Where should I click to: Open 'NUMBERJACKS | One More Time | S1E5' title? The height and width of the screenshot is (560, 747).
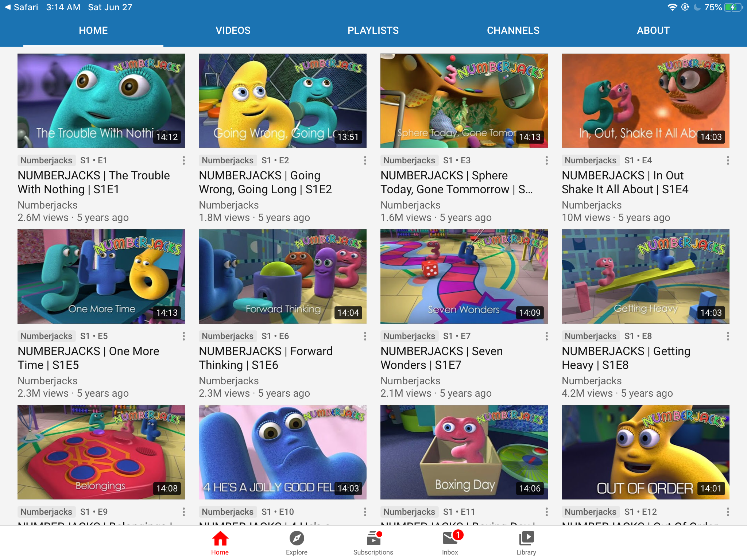[x=89, y=358]
